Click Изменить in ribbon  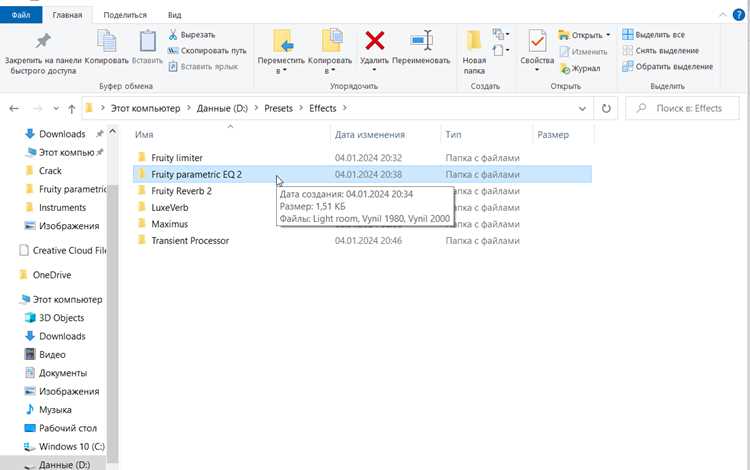pos(584,52)
